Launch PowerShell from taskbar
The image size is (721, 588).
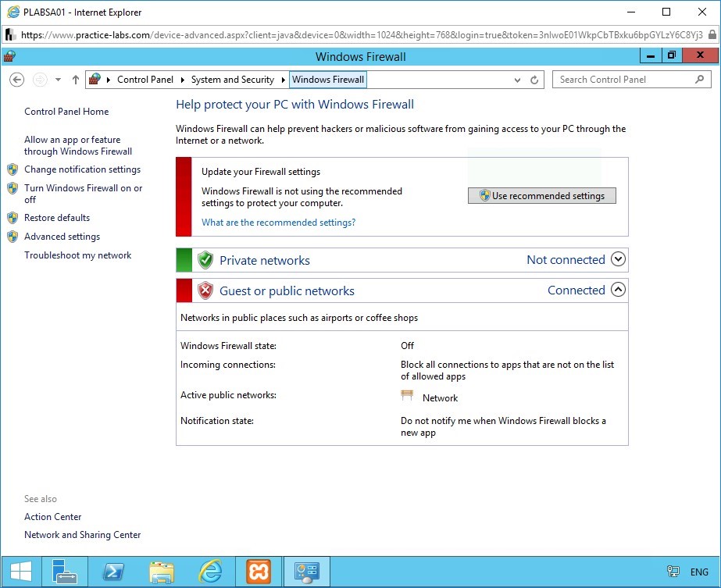[x=113, y=572]
